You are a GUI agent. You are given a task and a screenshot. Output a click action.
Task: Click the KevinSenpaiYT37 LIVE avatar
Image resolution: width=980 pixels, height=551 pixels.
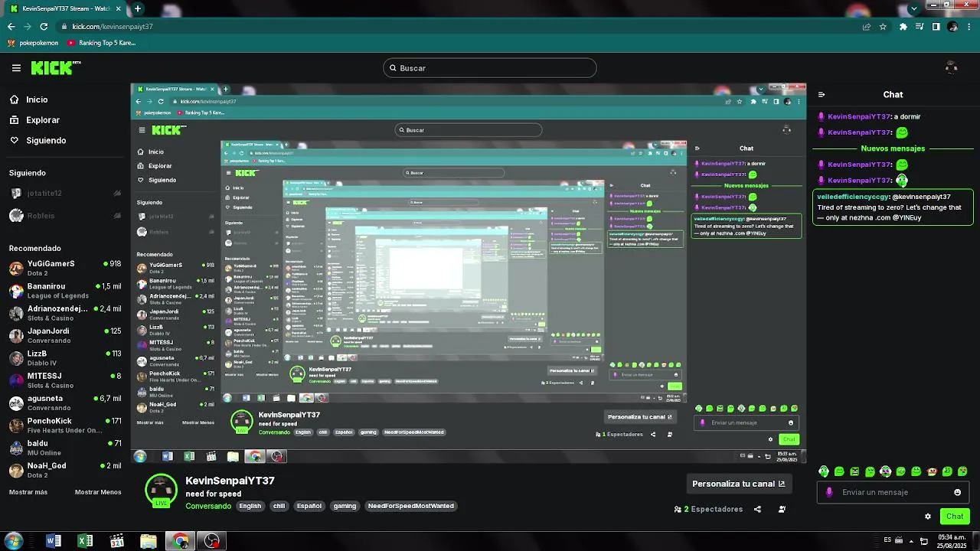pos(161,491)
